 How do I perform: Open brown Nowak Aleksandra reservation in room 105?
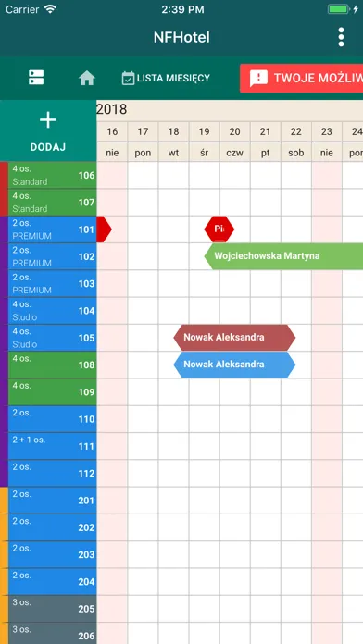pos(234,338)
